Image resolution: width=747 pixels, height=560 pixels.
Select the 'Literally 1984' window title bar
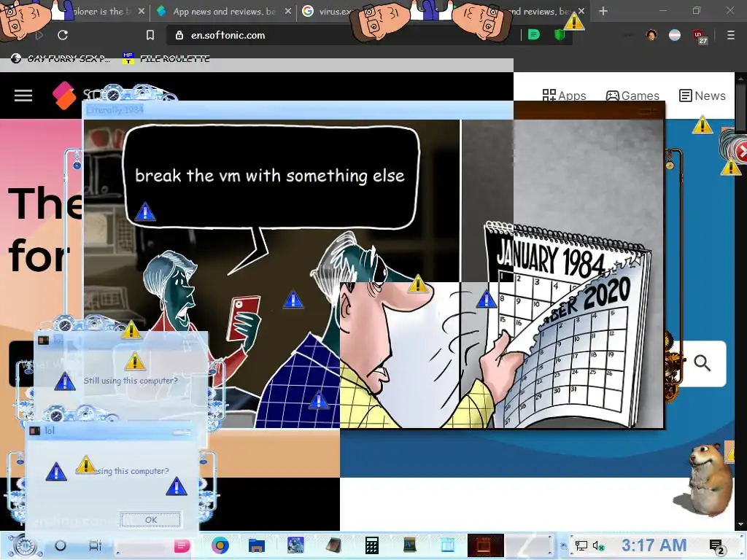(x=298, y=110)
